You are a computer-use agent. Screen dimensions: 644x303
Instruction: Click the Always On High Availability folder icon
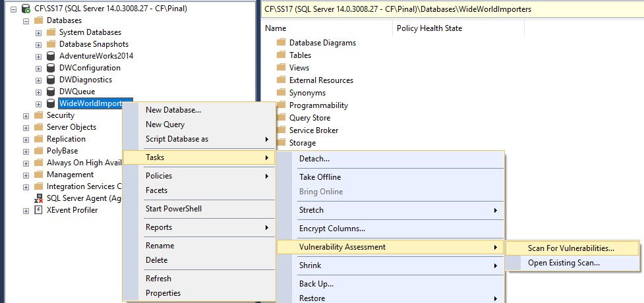coord(38,163)
